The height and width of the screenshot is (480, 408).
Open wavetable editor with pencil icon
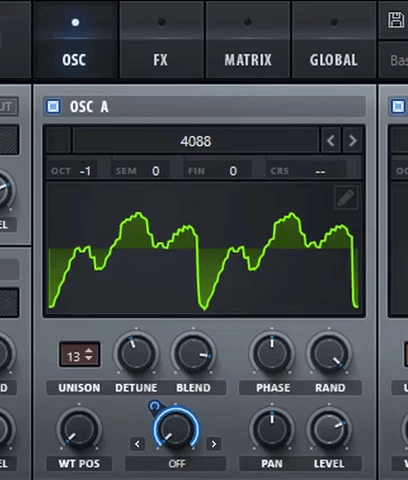point(346,198)
